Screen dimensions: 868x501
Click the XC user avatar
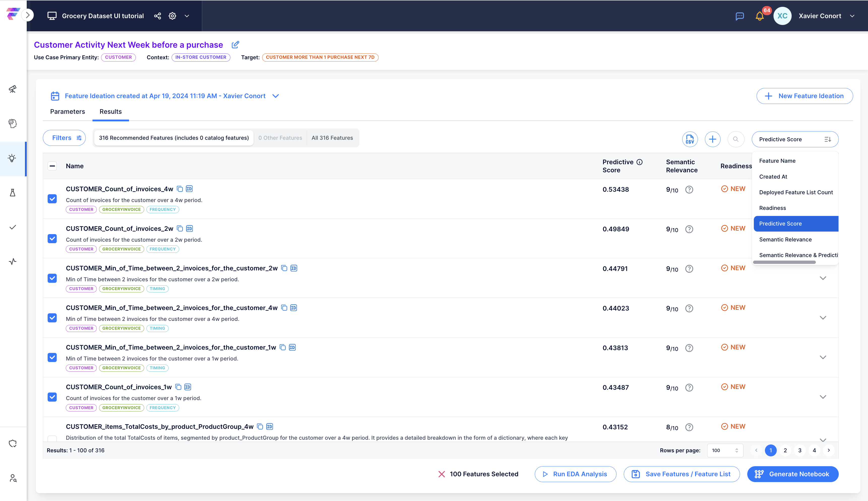coord(782,16)
